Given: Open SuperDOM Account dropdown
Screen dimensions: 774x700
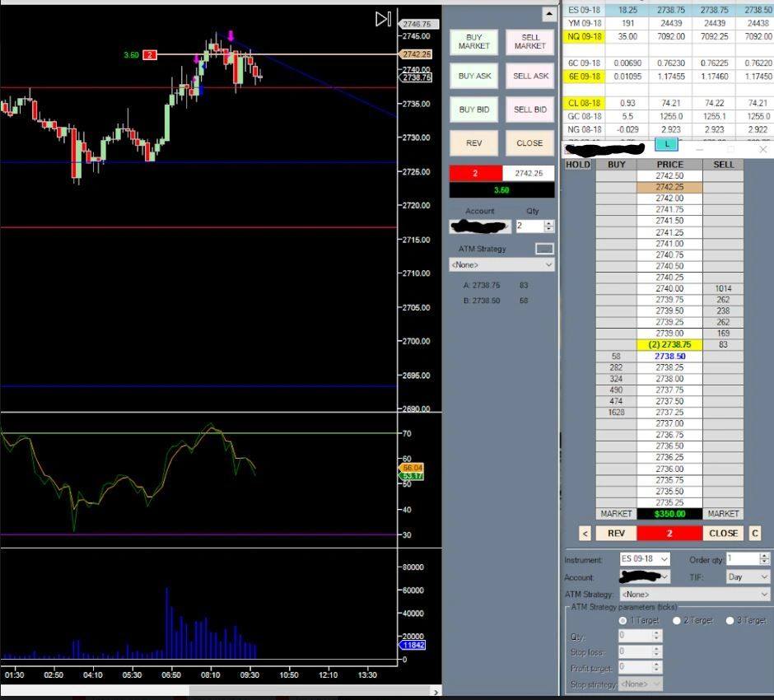Looking at the screenshot, I should pyautogui.click(x=645, y=576).
